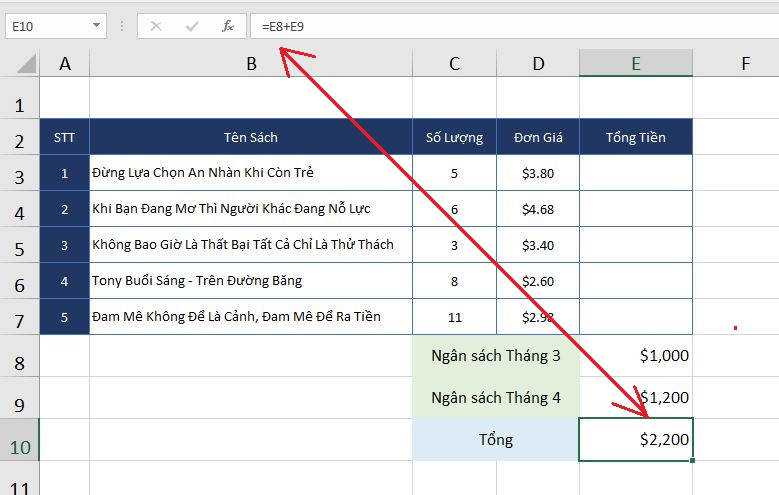Select column B header
This screenshot has height=495, width=779.
click(251, 64)
